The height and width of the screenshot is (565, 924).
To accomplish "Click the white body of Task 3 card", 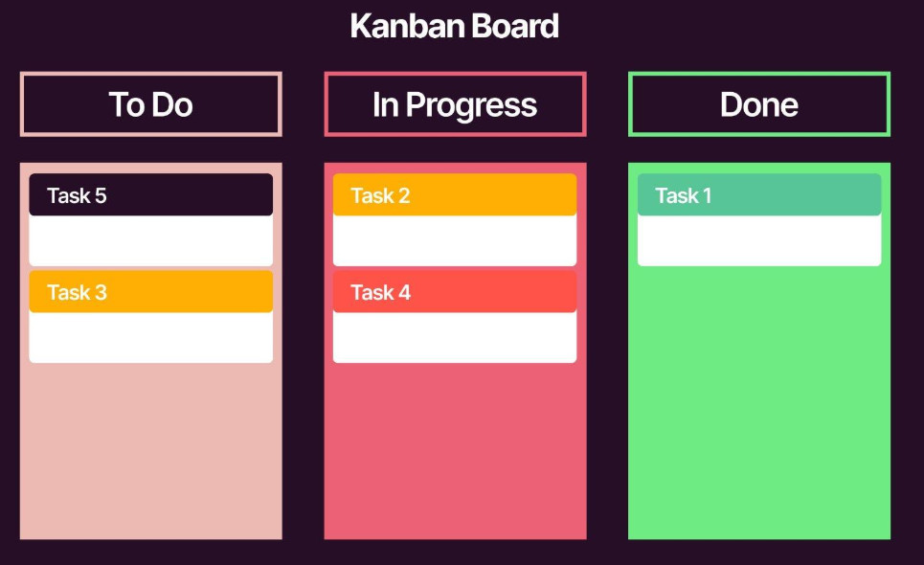I will coord(151,337).
